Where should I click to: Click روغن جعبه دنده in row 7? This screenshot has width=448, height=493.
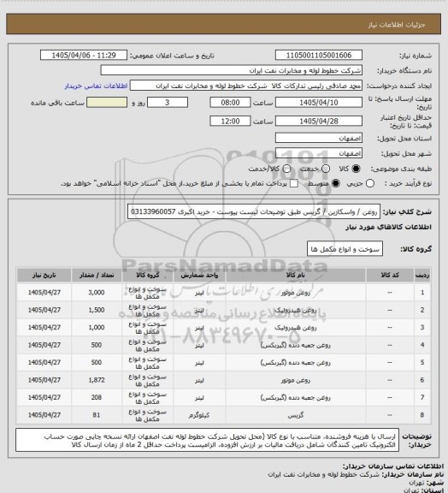[x=296, y=398]
